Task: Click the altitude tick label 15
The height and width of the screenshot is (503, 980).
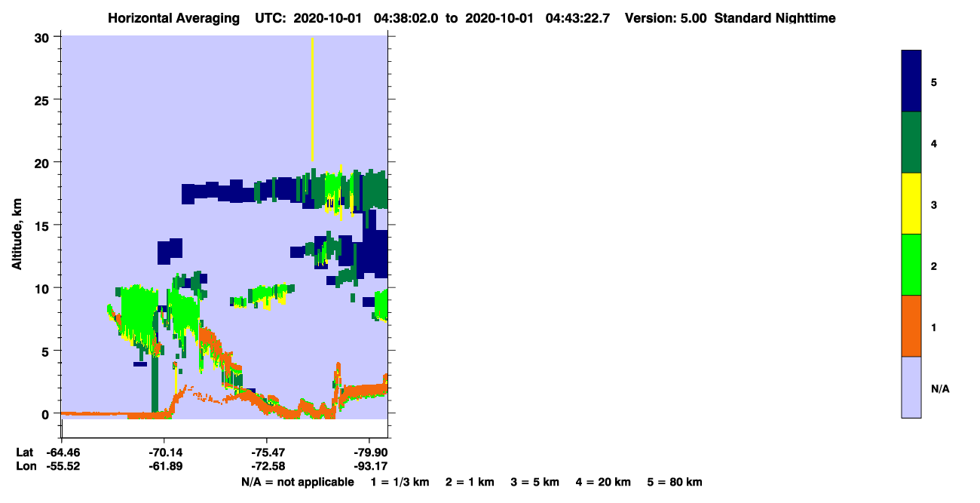Action: [44, 225]
